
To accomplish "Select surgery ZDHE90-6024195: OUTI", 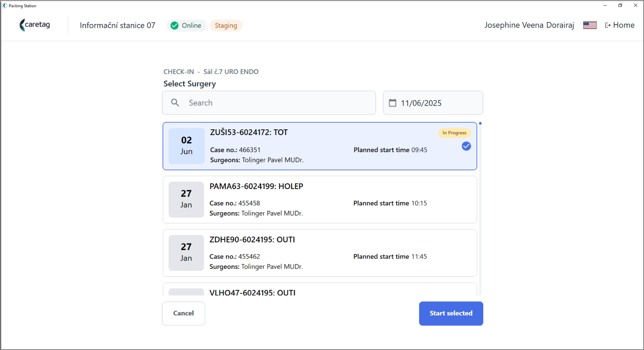I will coord(320,253).
